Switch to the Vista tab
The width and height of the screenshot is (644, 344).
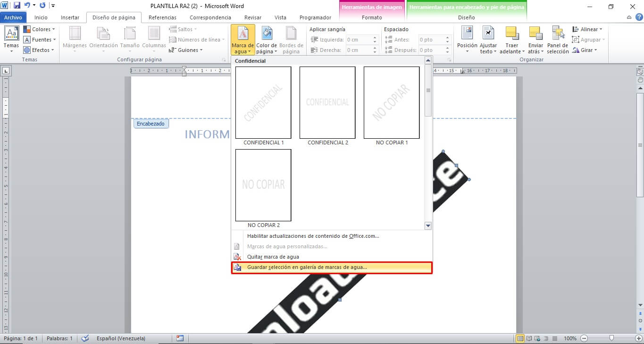[280, 17]
